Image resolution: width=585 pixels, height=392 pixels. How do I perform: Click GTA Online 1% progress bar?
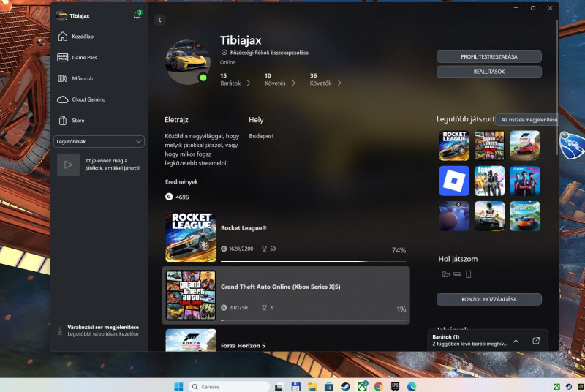click(x=314, y=320)
